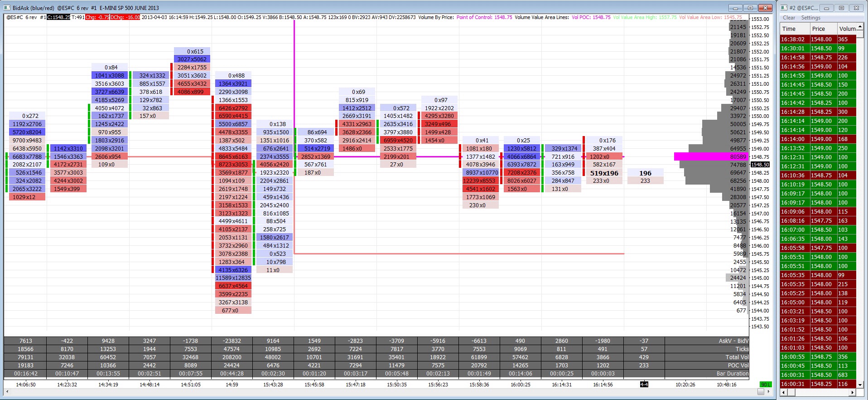Click the chart window icon in title bar
The image size is (868, 400).
coord(7,8)
